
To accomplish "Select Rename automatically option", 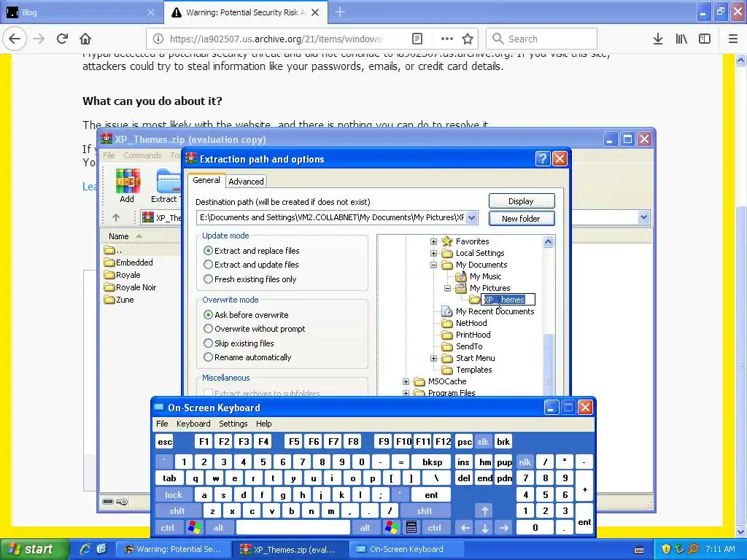I will click(x=247, y=357).
